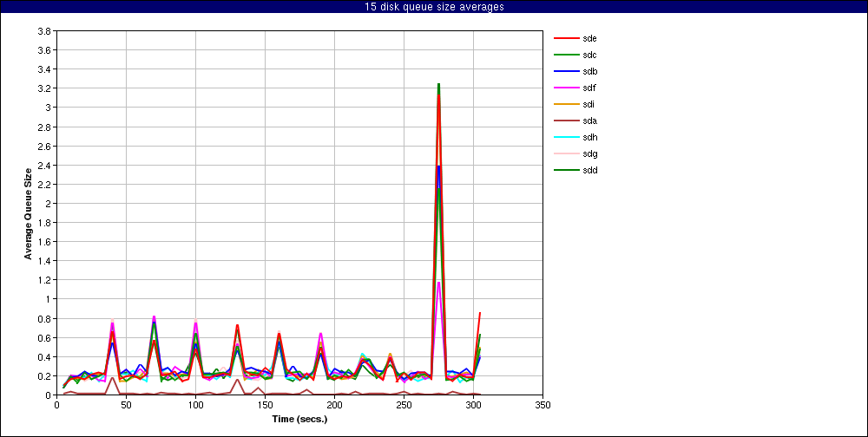Click the peak of the tallest spike

438,85
